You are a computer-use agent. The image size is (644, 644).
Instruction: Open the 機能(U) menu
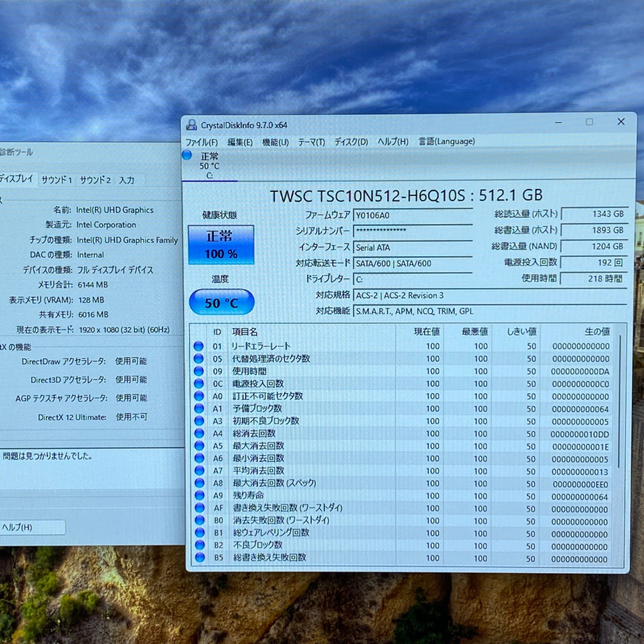275,142
